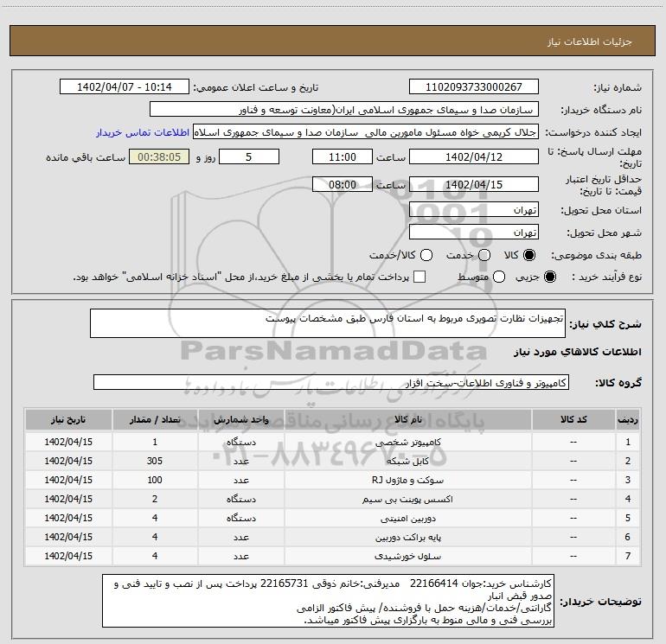
Task: Click the price validity date 1402/04/15
Action: [x=474, y=185]
